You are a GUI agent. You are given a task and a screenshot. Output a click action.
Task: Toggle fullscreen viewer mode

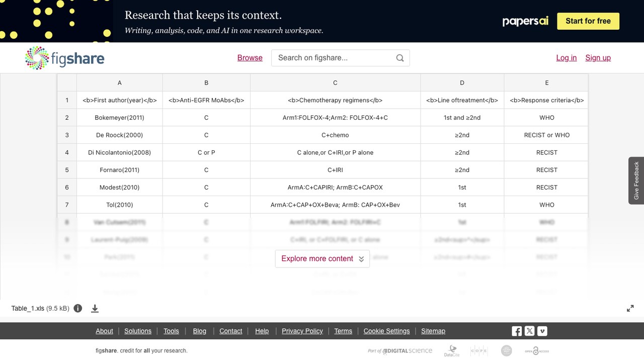(630, 308)
